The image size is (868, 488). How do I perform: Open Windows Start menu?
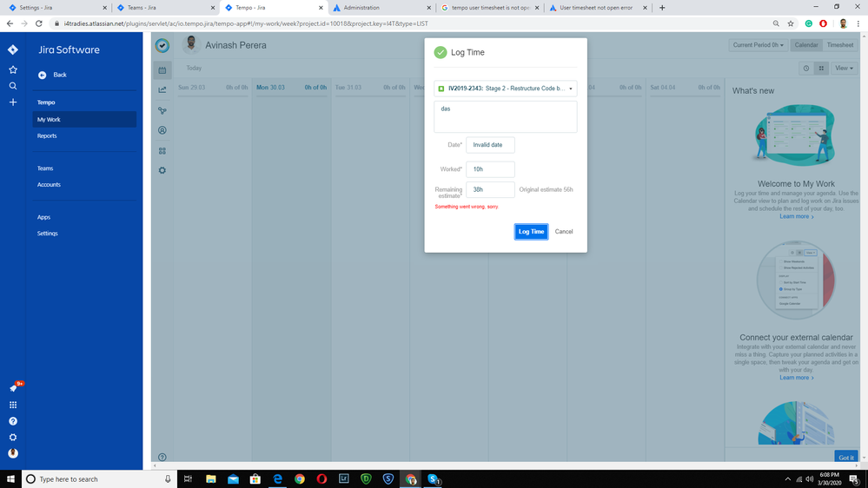pyautogui.click(x=10, y=478)
